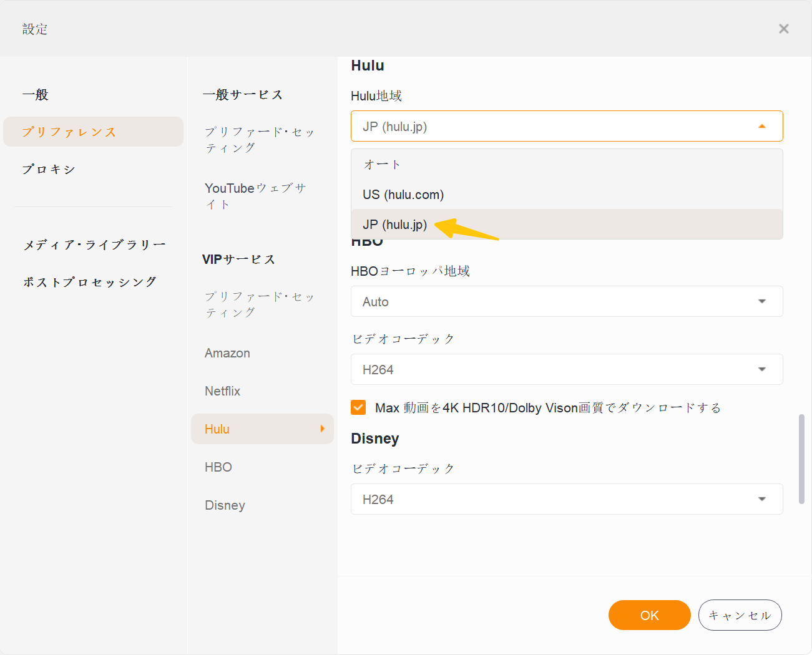Open HBO ビデオコーデック H264 dropdown

tap(567, 369)
